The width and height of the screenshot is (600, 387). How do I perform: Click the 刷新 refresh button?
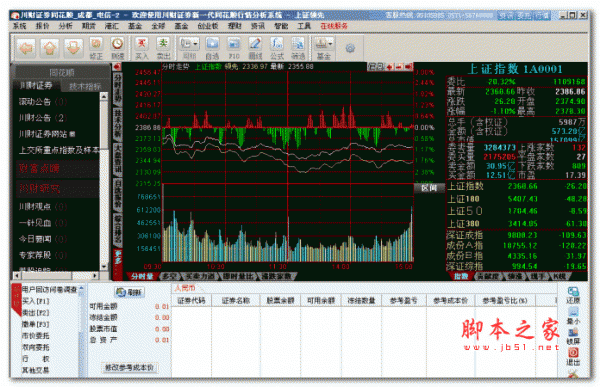(129, 292)
